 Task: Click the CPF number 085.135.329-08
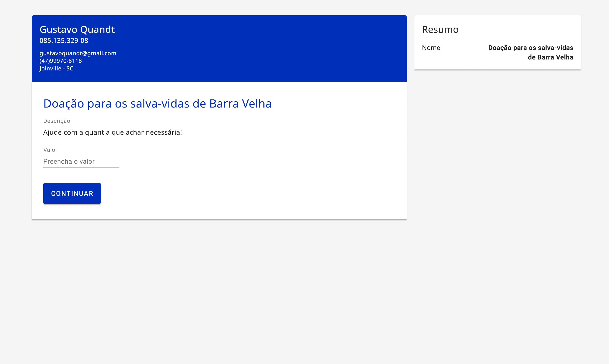click(x=64, y=40)
